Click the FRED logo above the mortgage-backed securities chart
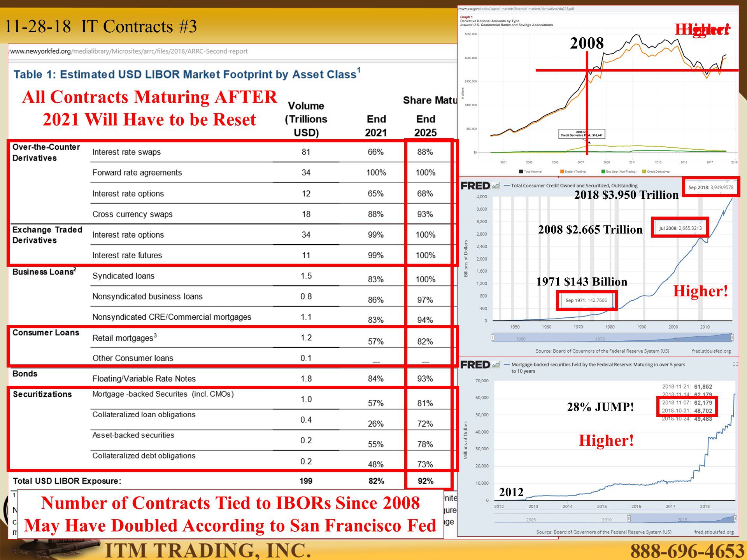Viewport: 747px width, 560px height. [475, 365]
